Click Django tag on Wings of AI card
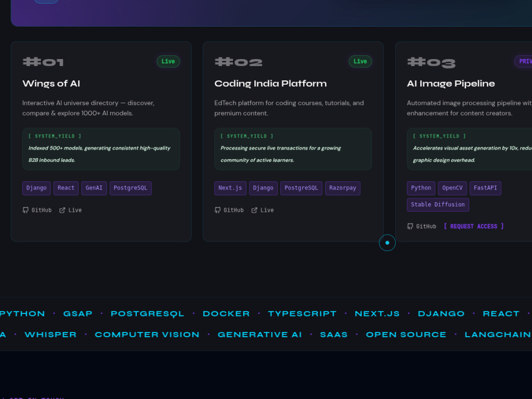The image size is (532, 399). point(37,188)
